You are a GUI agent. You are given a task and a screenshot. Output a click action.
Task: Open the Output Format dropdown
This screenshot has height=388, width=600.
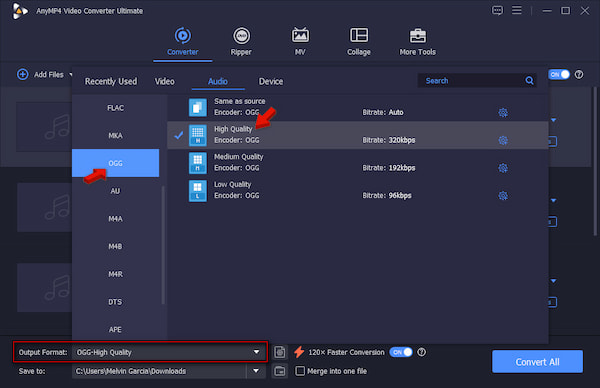[x=168, y=352]
